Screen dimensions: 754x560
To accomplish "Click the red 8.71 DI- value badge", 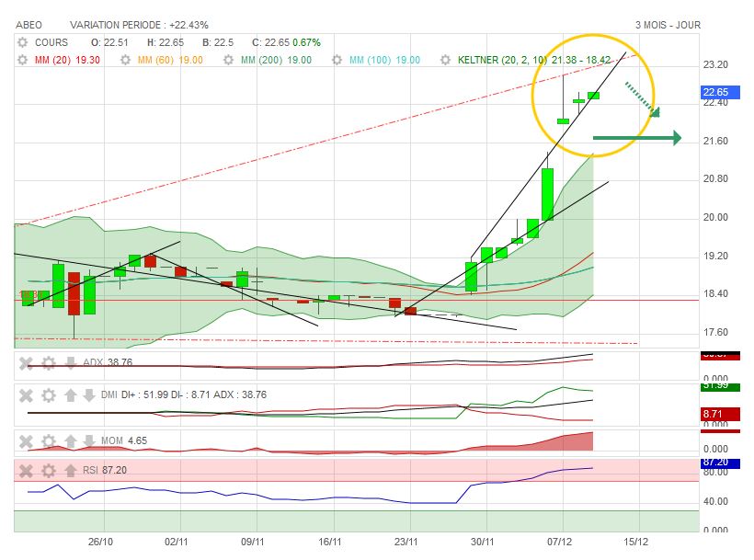I will point(720,414).
